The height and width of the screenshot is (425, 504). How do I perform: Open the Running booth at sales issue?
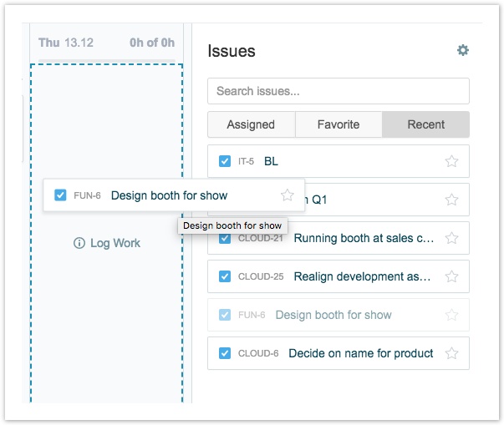pyautogui.click(x=364, y=238)
